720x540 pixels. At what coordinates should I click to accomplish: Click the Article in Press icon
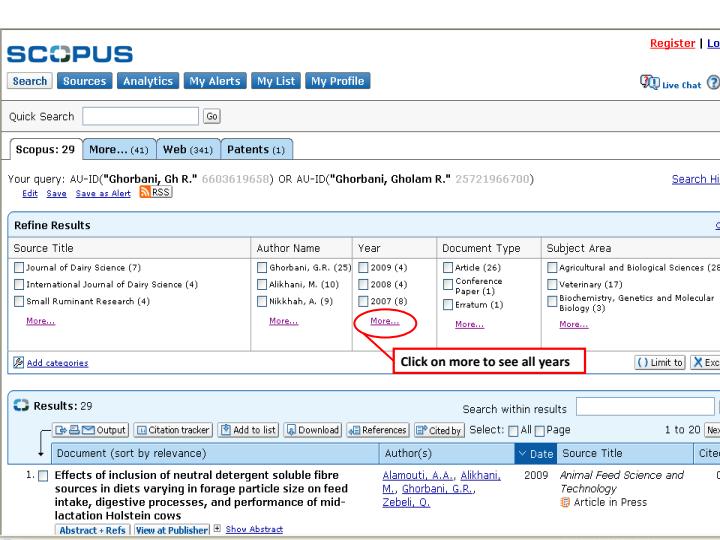[x=565, y=502]
